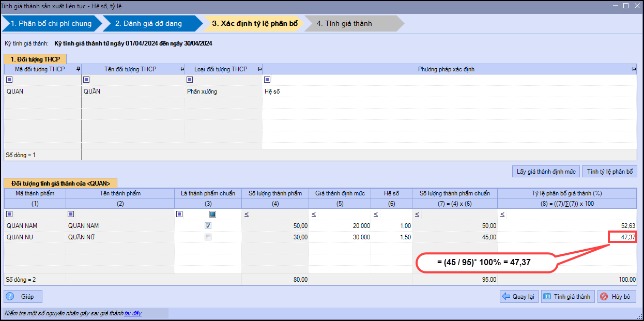The height and width of the screenshot is (321, 644).
Task: Click Lấy giá thành định mức button
Action: click(x=546, y=172)
